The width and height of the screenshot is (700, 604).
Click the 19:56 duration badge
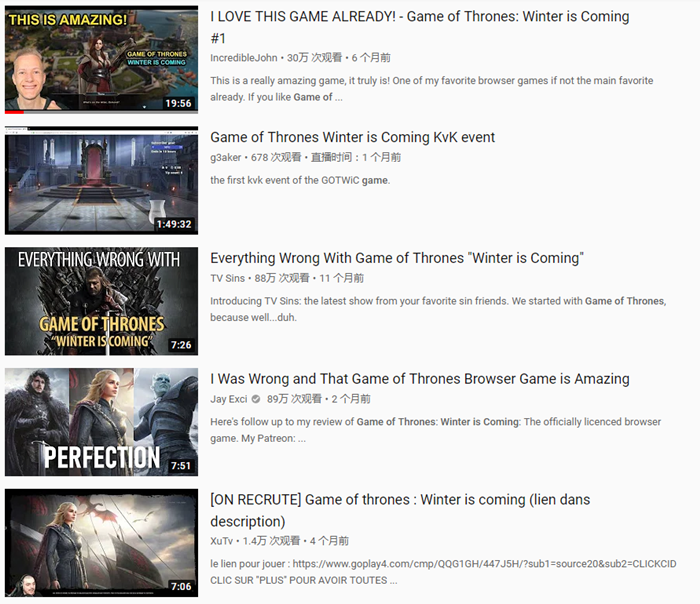click(x=179, y=104)
